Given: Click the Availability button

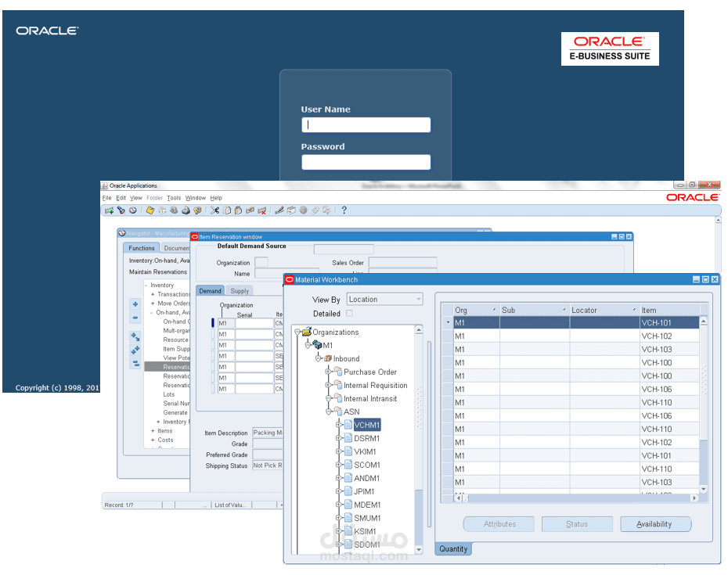Looking at the screenshot, I should [655, 524].
